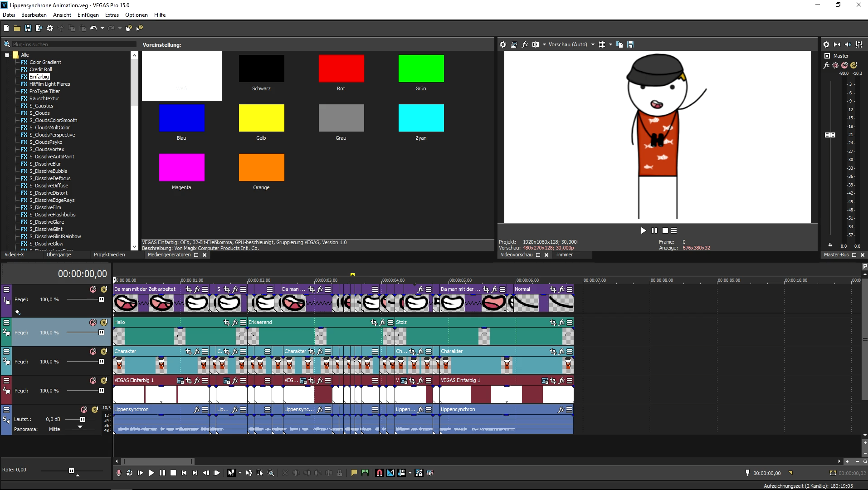Open the Optionen menu
This screenshot has width=868, height=490.
point(137,15)
